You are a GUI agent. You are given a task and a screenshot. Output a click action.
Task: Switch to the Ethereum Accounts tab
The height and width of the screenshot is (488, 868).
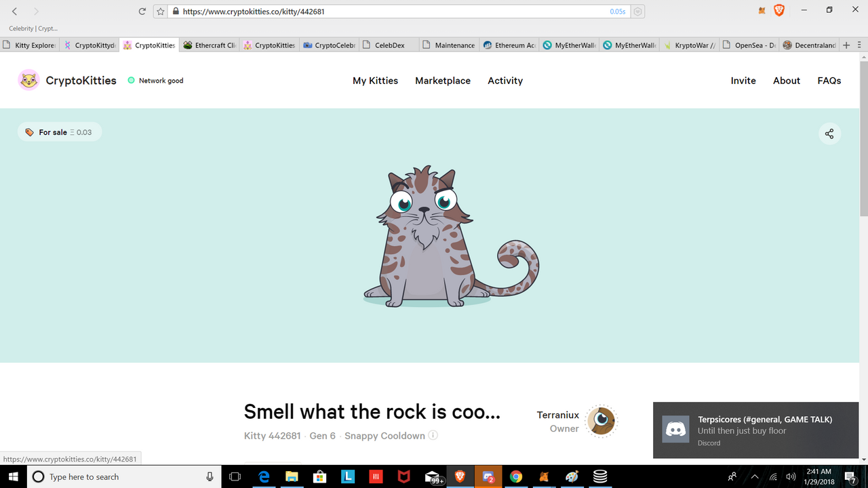[x=510, y=45]
